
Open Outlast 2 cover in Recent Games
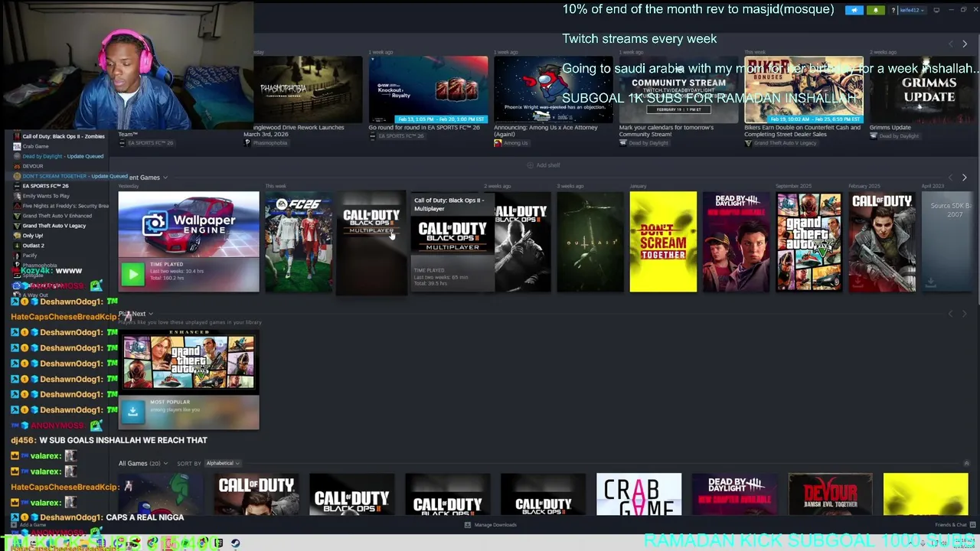pos(590,242)
